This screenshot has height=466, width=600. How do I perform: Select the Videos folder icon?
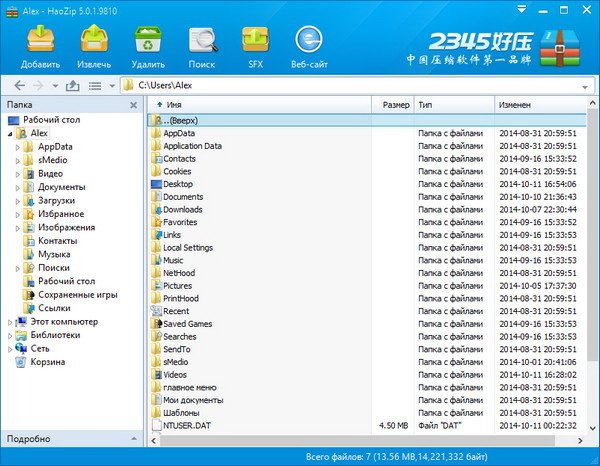[156, 375]
